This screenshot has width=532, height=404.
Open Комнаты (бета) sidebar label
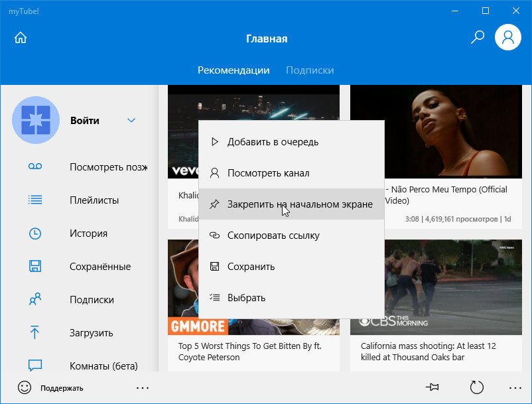(x=104, y=366)
